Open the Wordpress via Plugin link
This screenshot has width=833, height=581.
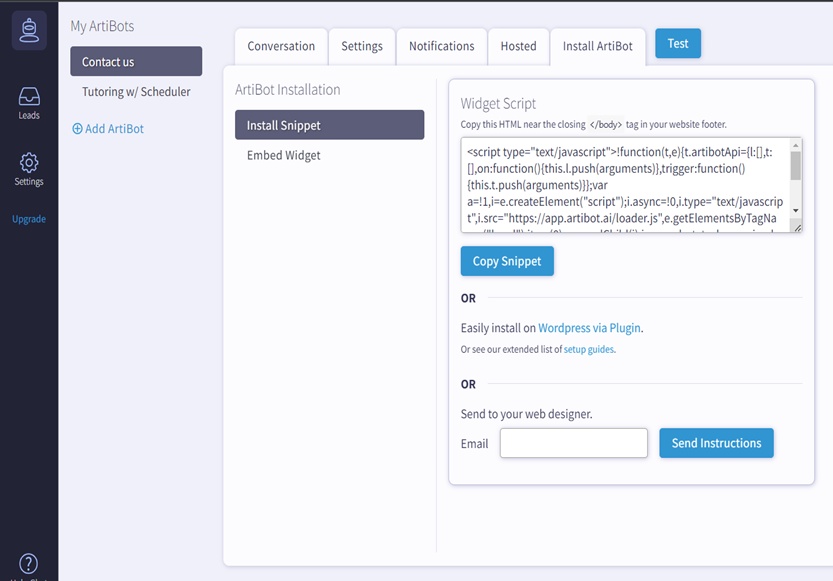click(590, 328)
